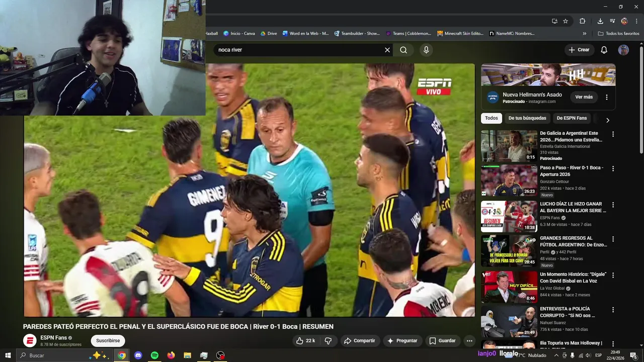Show more filter chips with right arrow
The image size is (644, 362).
click(x=608, y=120)
